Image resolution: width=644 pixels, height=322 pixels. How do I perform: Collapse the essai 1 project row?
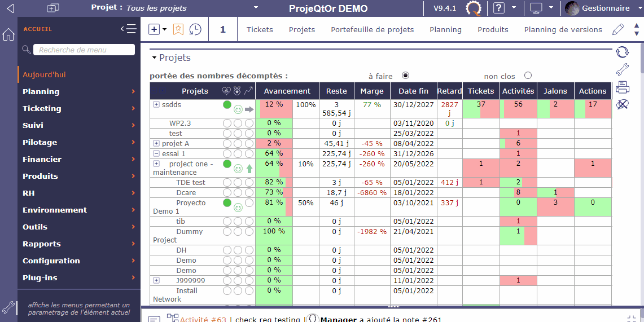(156, 153)
